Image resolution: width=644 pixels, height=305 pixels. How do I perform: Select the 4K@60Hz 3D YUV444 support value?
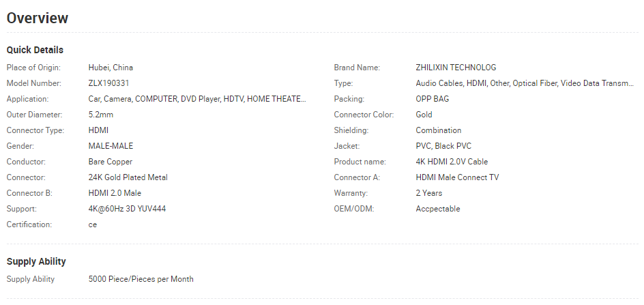pos(127,209)
